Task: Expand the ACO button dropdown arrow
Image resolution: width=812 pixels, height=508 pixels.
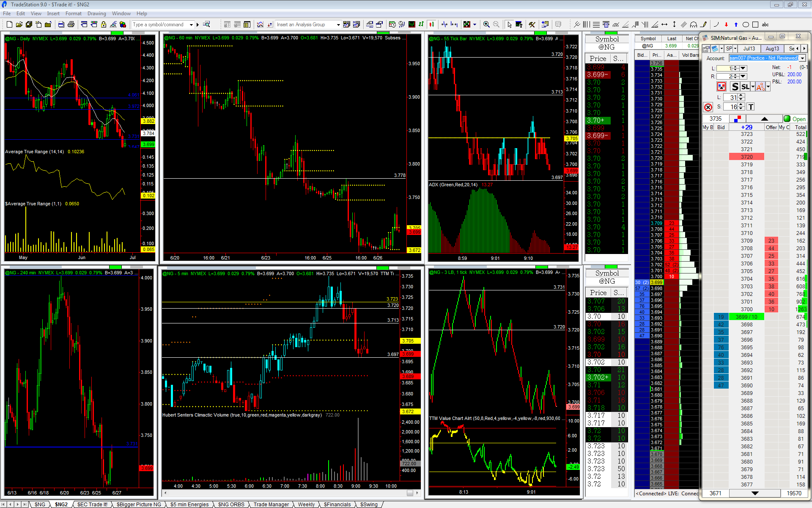Action: [x=768, y=87]
